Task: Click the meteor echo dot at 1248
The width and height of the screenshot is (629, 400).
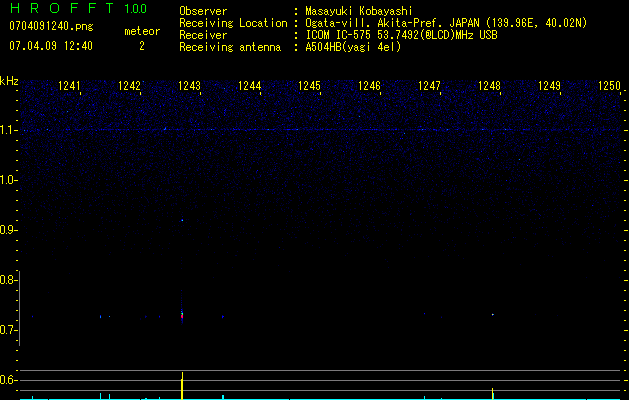Action: (x=493, y=315)
